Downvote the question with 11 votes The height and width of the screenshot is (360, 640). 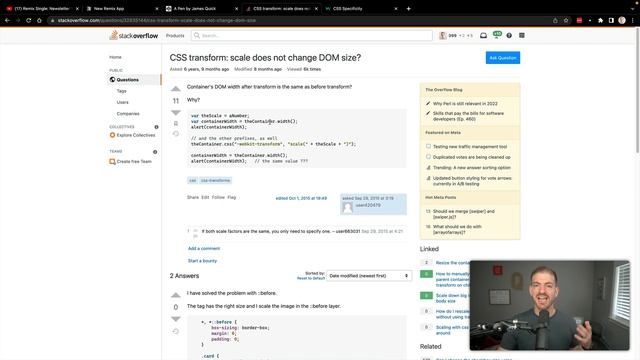click(176, 112)
